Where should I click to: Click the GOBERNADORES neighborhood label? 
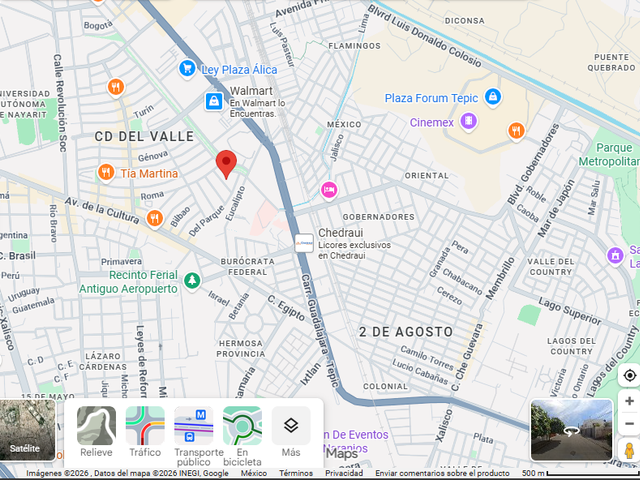point(379,217)
